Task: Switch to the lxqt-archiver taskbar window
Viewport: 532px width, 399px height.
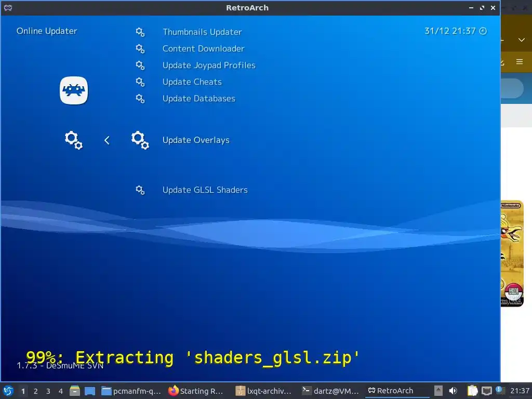Action: (263, 391)
